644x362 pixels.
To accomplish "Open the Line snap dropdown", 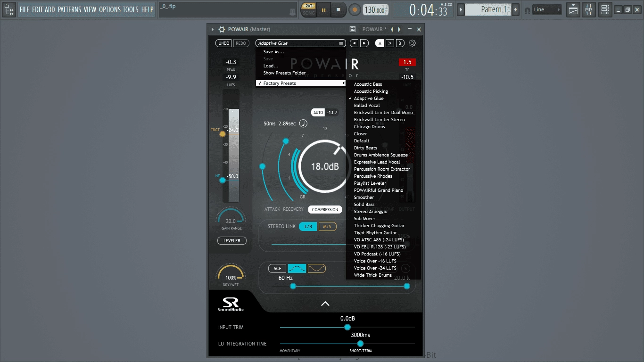I will 546,9.
